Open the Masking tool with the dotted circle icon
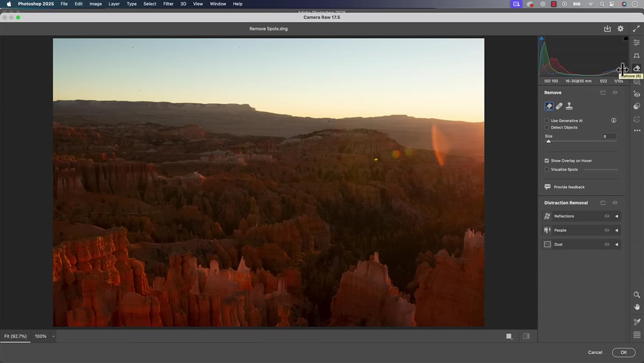 pyautogui.click(x=636, y=82)
